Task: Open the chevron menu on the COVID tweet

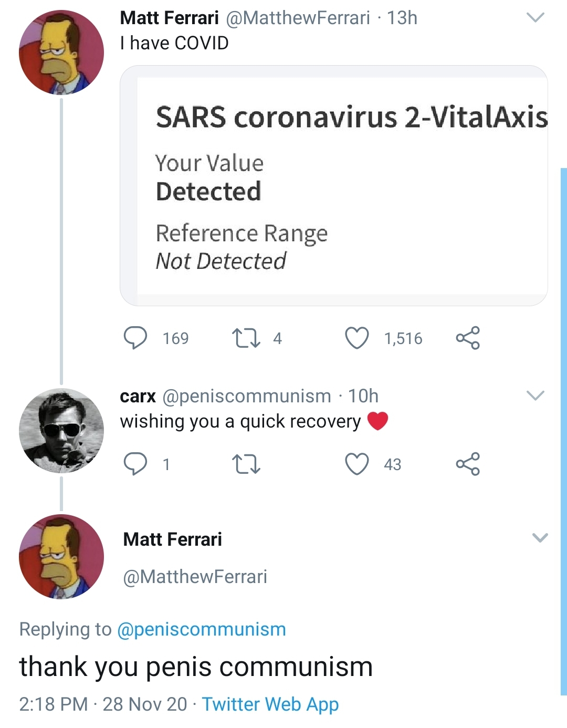Action: (x=535, y=18)
